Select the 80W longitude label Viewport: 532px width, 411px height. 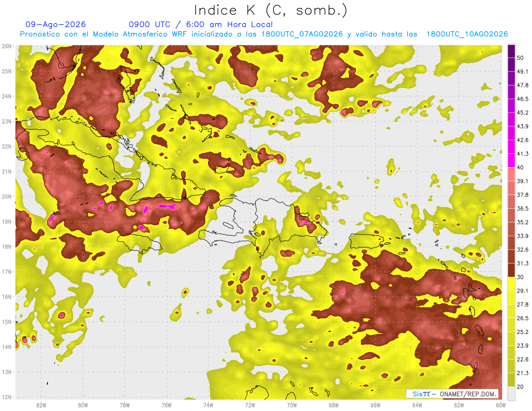click(x=83, y=405)
